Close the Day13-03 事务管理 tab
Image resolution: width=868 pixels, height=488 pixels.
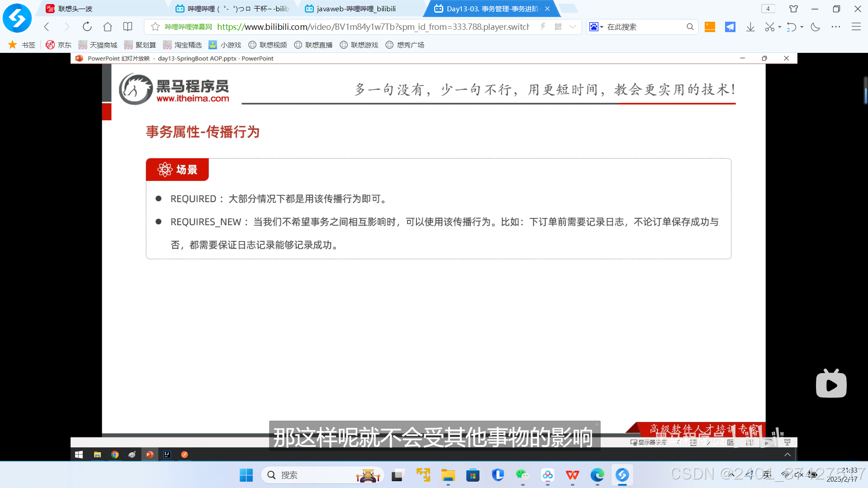coord(547,9)
